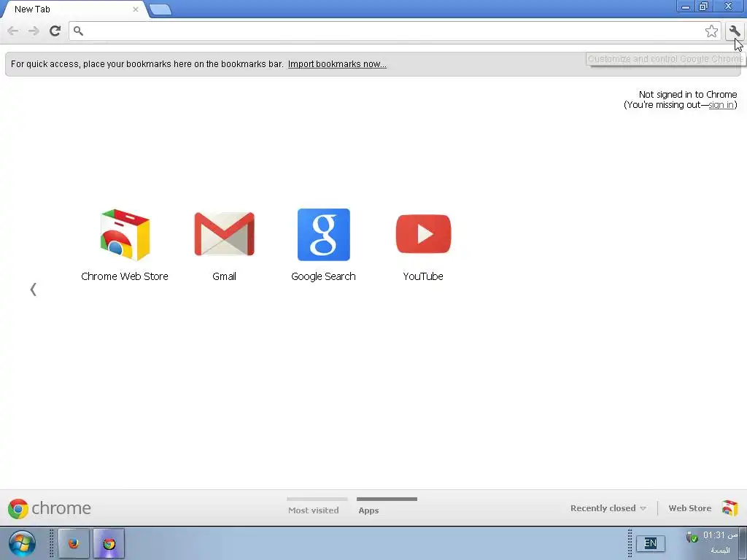This screenshot has height=560, width=747.
Task: Click the sign in link
Action: coord(721,105)
